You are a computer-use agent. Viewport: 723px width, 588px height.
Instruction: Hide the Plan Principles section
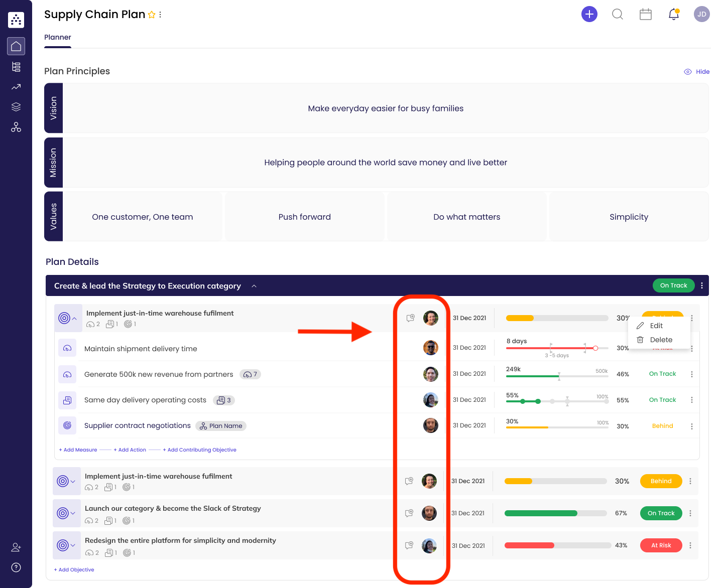[697, 72]
